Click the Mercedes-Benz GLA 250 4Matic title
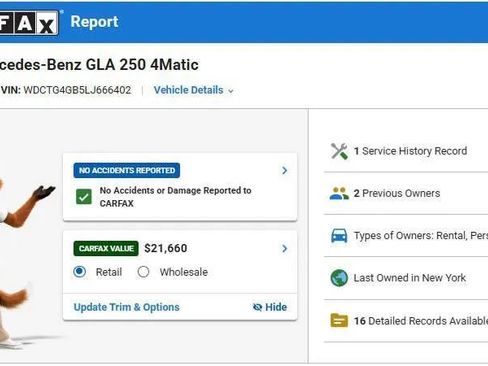Screen dimensions: 488x366 coord(99,65)
